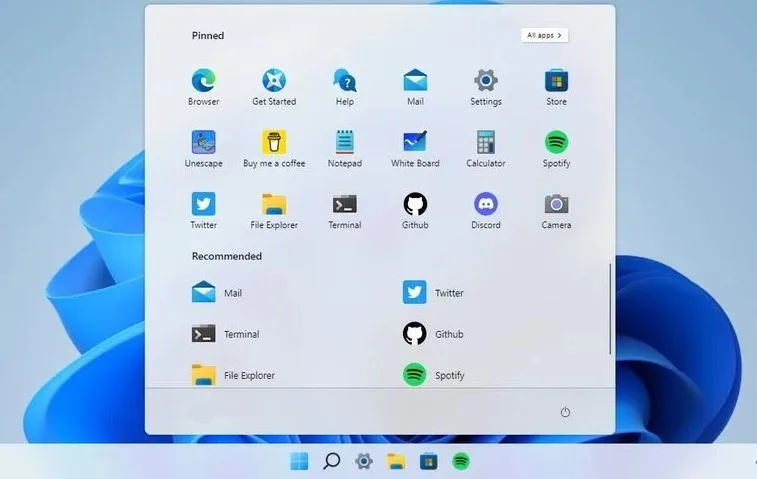Screen dimensions: 757x479
Task: Click the Pinned section heading
Action: click(x=208, y=35)
